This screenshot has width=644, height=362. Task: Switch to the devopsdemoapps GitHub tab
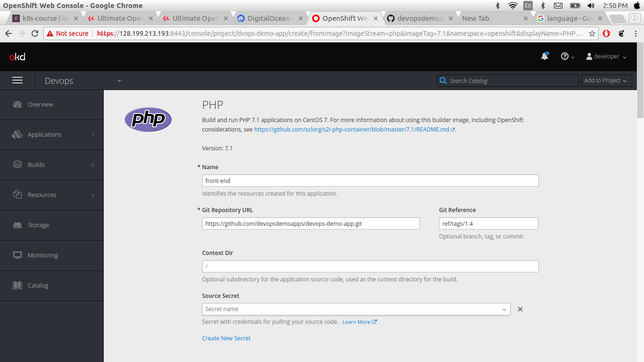tap(420, 18)
